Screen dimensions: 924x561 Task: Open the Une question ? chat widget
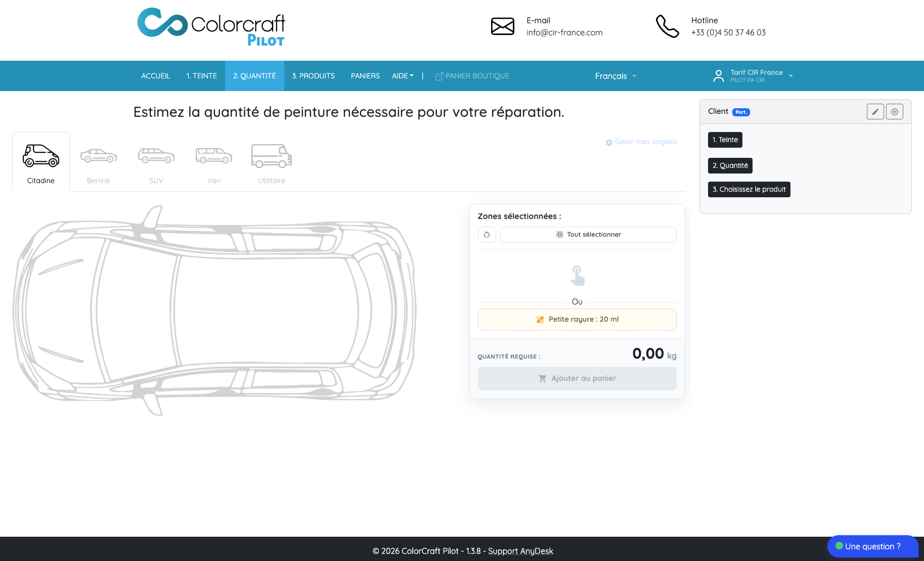pos(873,546)
